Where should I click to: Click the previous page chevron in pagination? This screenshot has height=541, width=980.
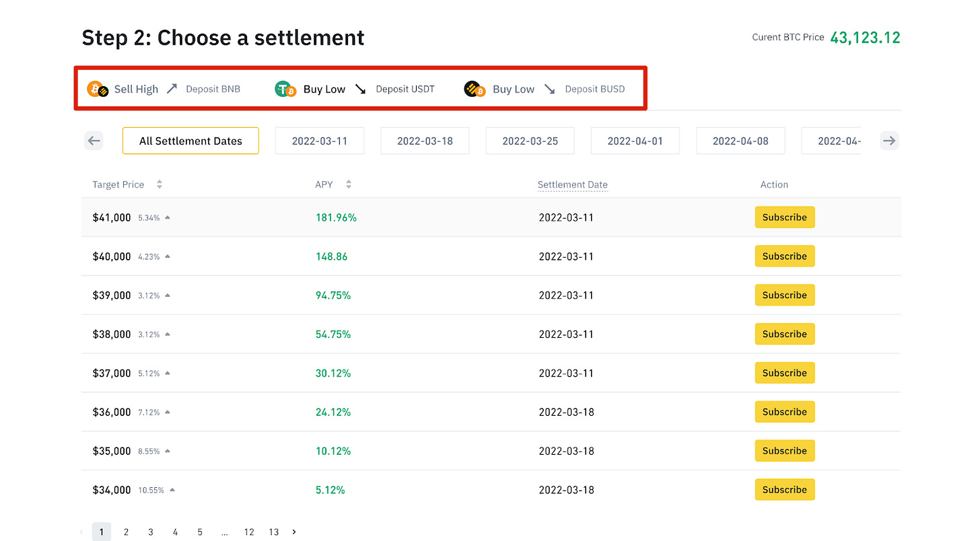click(81, 532)
